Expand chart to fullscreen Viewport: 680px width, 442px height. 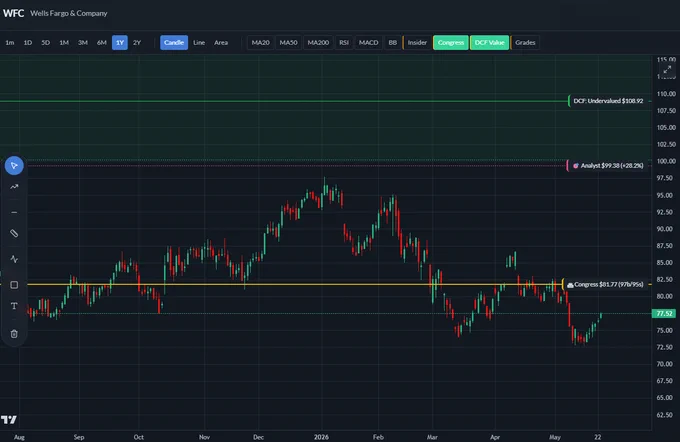click(x=667, y=69)
